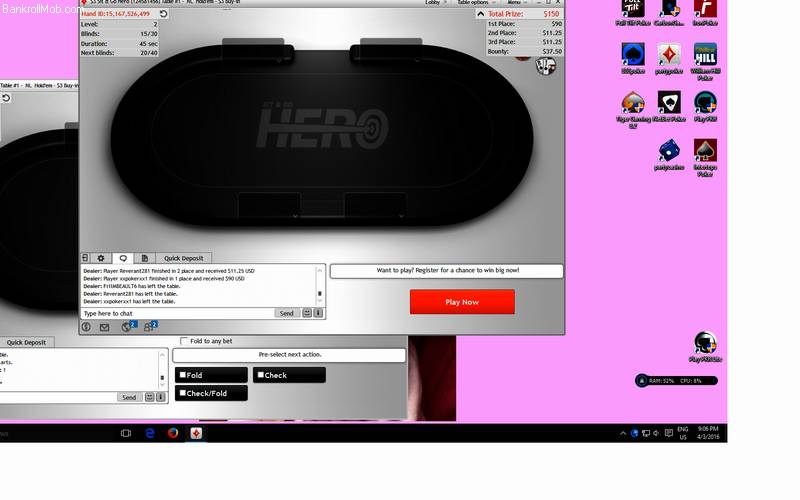Show hidden system tray icons
Screen dimensions: 800x500
[x=623, y=434]
